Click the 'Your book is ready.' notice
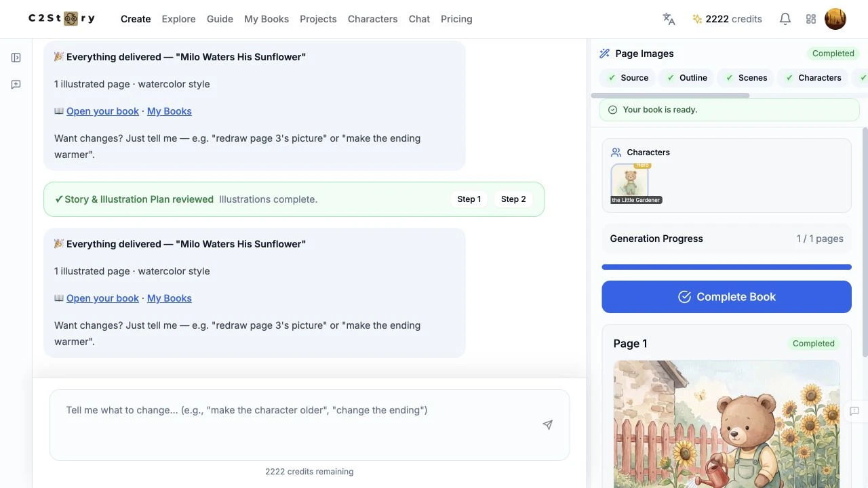 (729, 110)
